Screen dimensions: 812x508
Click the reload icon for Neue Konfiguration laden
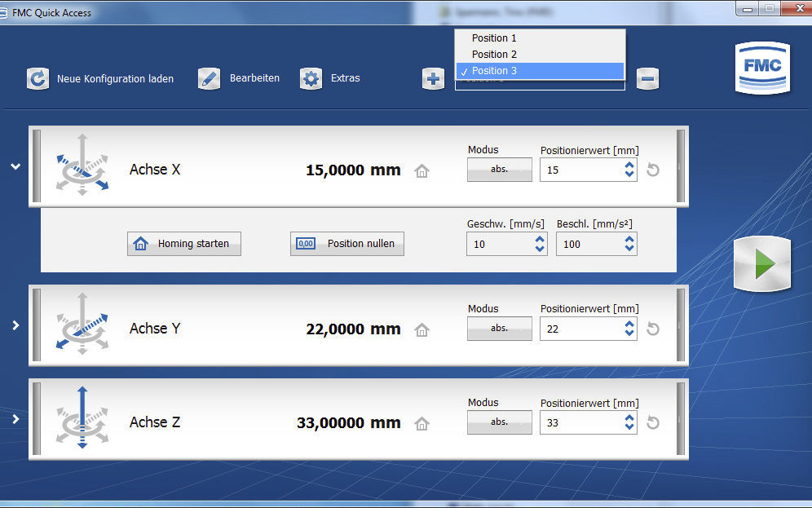coord(38,79)
